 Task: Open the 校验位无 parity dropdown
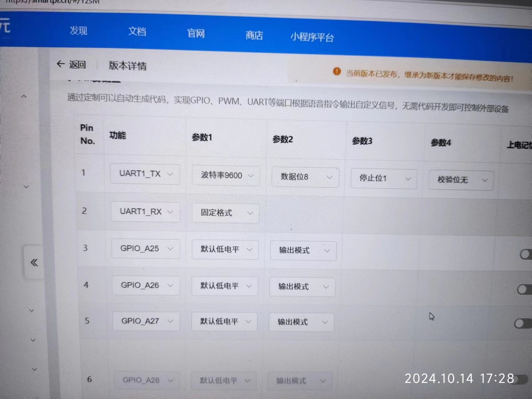point(460,180)
